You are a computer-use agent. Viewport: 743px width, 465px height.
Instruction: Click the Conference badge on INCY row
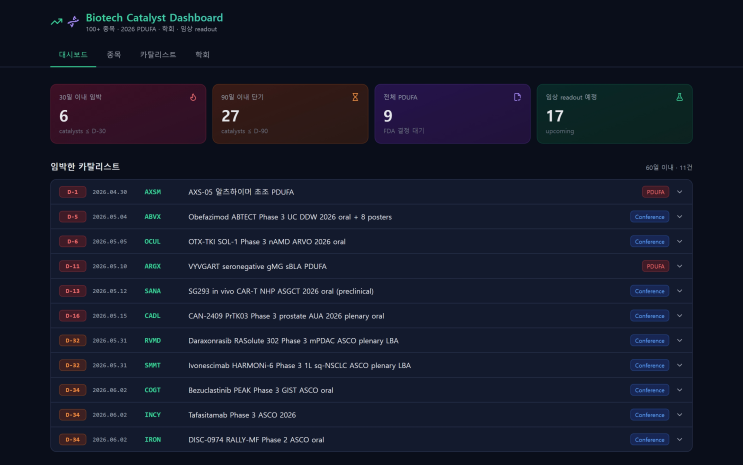pyautogui.click(x=649, y=415)
